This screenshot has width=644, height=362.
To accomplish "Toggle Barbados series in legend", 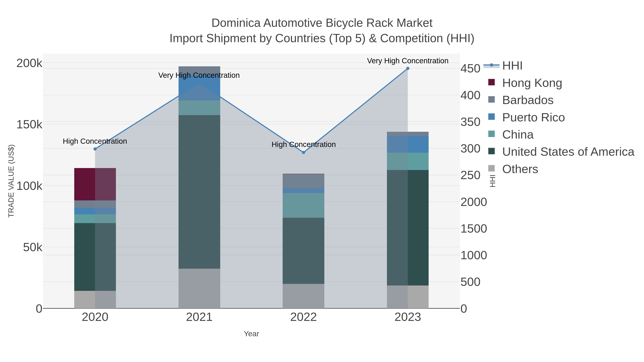I will (x=521, y=100).
